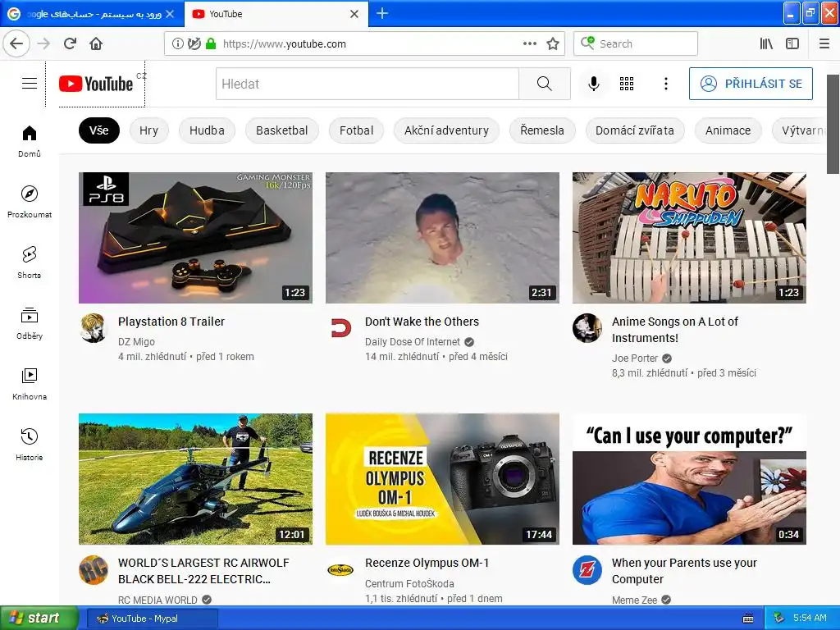Click the tracking protection shield icon
The height and width of the screenshot is (630, 840).
pos(194,44)
